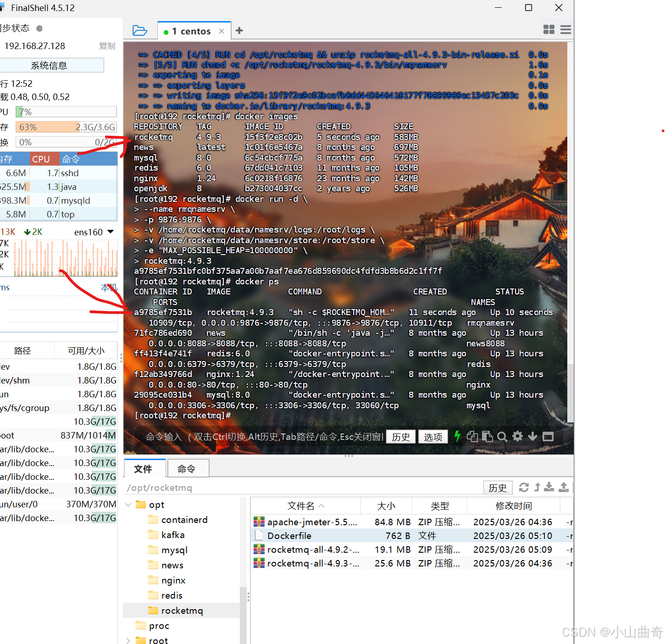Click the /opt/rocketmq path field
Screen dimensions: 665x644
303,488
